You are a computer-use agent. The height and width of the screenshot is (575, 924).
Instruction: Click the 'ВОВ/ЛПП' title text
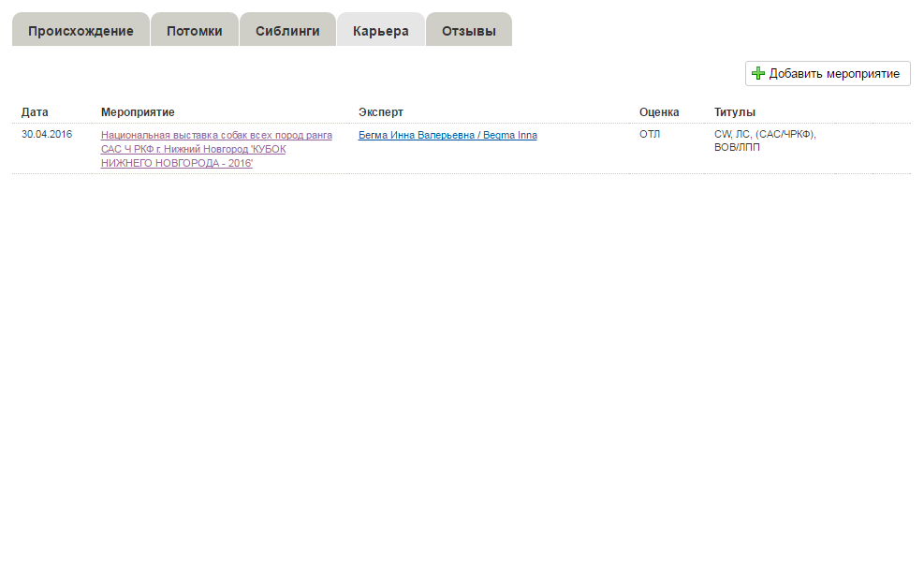click(x=737, y=148)
